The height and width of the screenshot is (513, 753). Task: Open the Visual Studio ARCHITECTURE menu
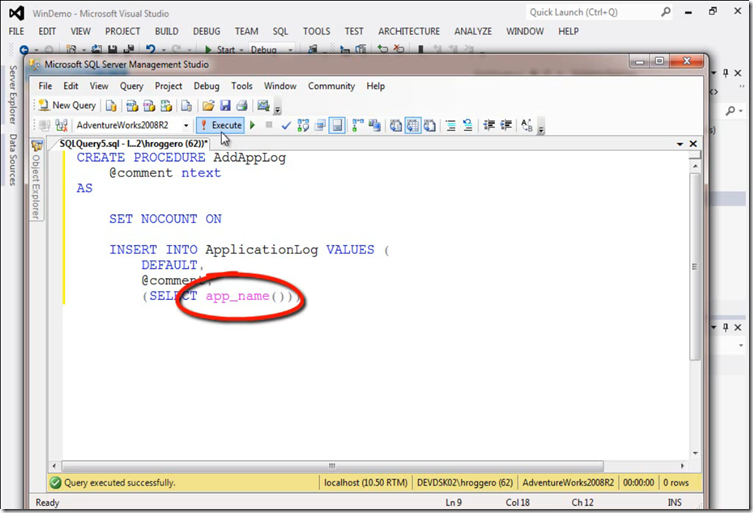[x=409, y=31]
